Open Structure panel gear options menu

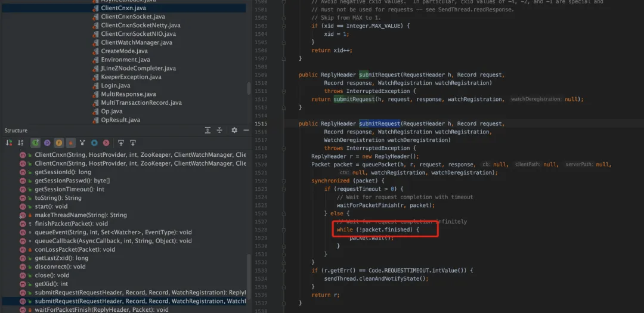tap(234, 130)
